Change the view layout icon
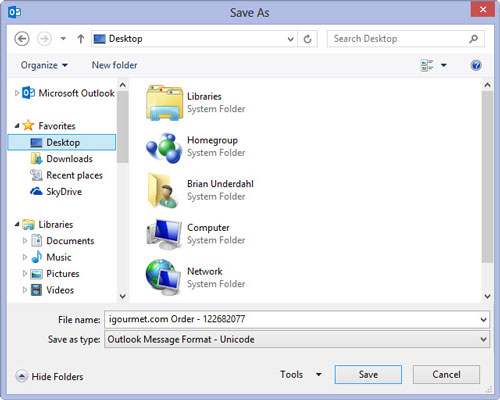The width and height of the screenshot is (500, 400). (427, 65)
